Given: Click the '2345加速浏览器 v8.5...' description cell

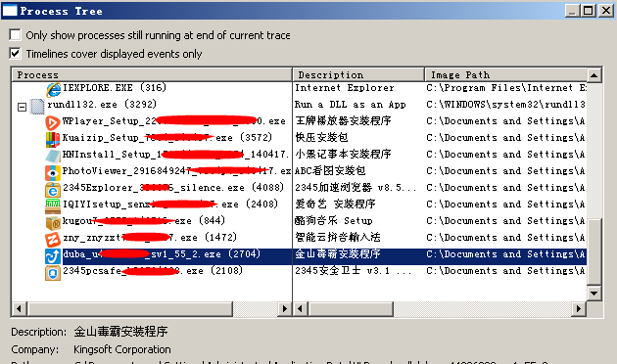Looking at the screenshot, I should 356,188.
